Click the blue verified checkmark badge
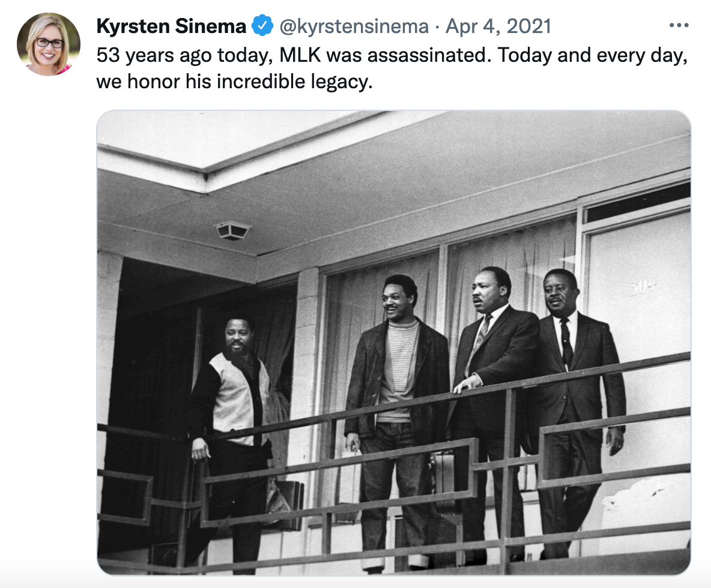This screenshot has height=588, width=711. (x=262, y=25)
